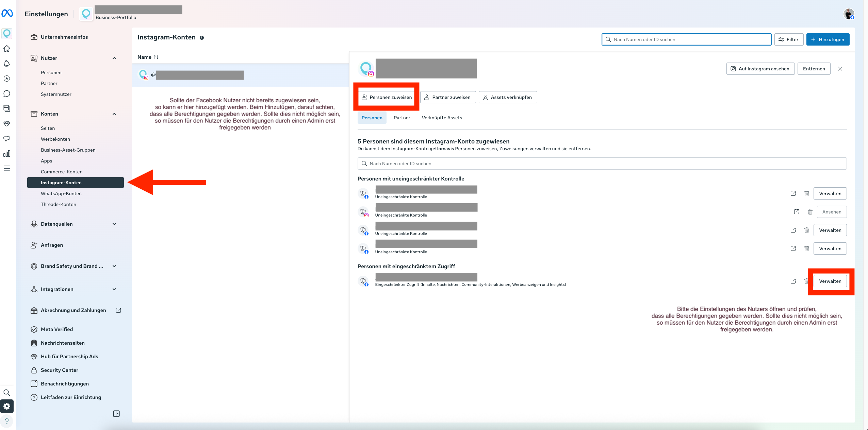The width and height of the screenshot is (868, 430).
Task: Click the Personen zuweisen button
Action: coord(387,97)
